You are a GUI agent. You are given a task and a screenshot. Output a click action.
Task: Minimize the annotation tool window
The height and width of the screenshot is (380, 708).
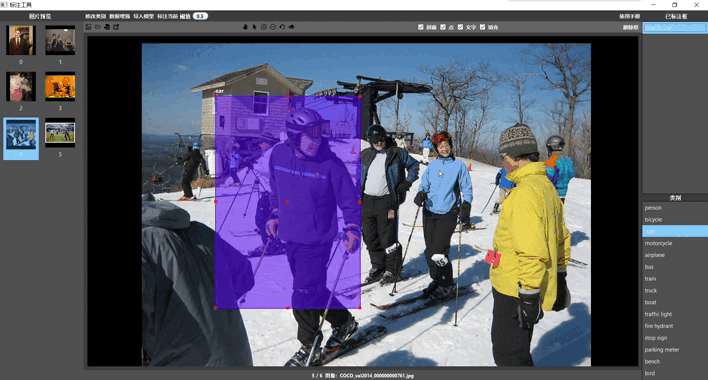click(653, 5)
